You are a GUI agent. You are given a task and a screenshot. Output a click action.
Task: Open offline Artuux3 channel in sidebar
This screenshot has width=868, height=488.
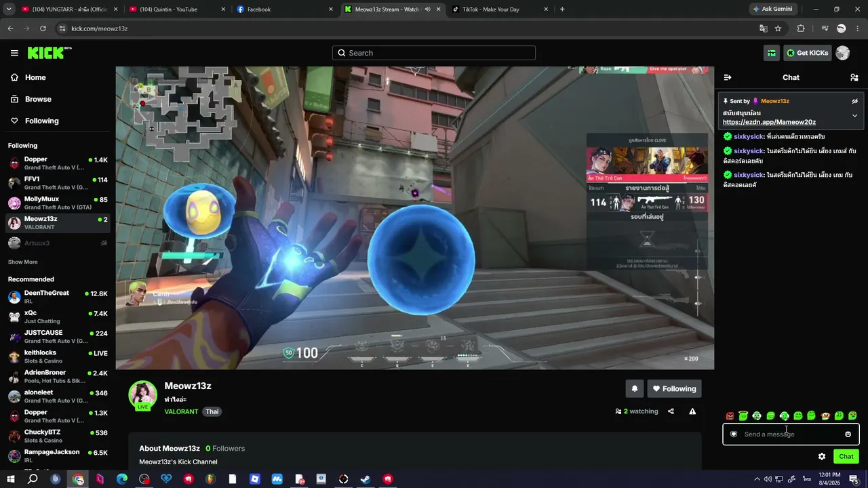[x=58, y=243]
